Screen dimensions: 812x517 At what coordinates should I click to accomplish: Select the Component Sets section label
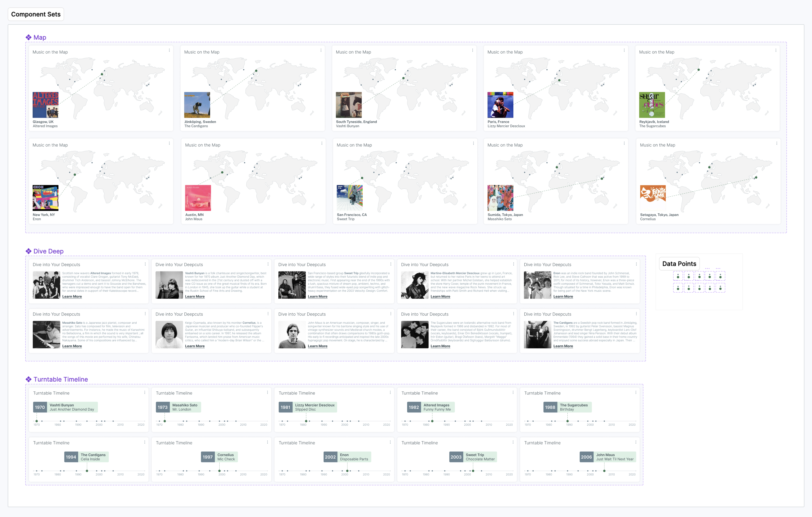point(36,14)
